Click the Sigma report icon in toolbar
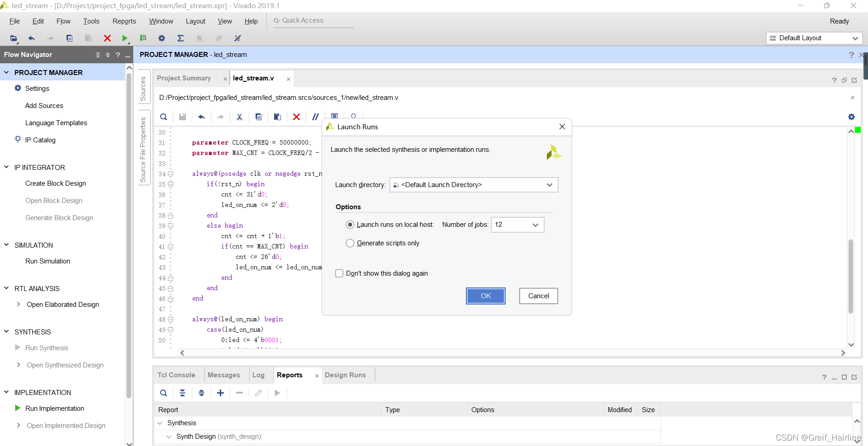This screenshot has width=868, height=446. point(180,38)
